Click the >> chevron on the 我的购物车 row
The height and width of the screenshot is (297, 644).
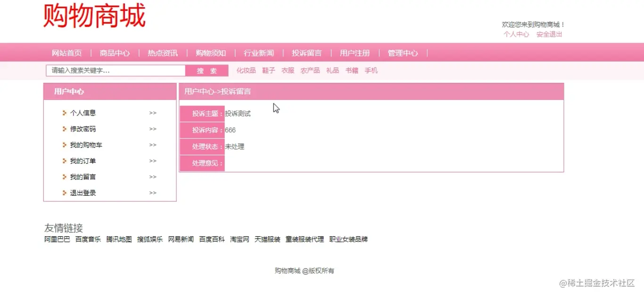pyautogui.click(x=153, y=145)
